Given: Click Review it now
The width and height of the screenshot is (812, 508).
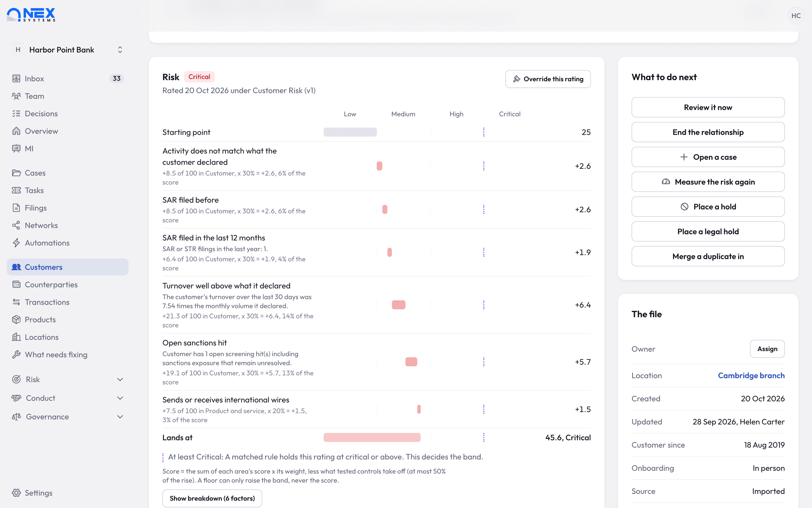Looking at the screenshot, I should 708,108.
